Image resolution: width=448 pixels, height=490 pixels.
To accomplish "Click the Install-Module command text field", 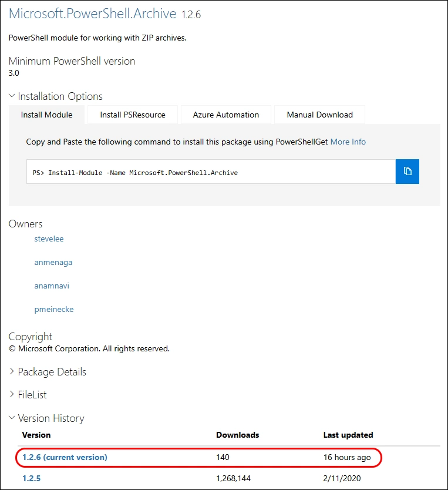I will click(211, 172).
